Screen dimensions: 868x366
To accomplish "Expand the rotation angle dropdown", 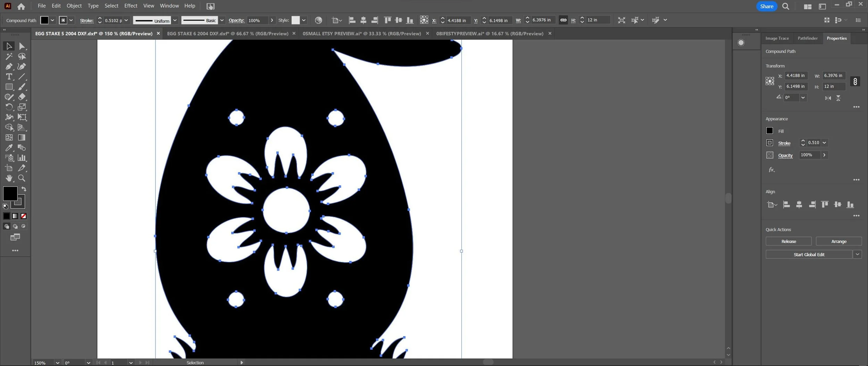I will click(x=803, y=97).
